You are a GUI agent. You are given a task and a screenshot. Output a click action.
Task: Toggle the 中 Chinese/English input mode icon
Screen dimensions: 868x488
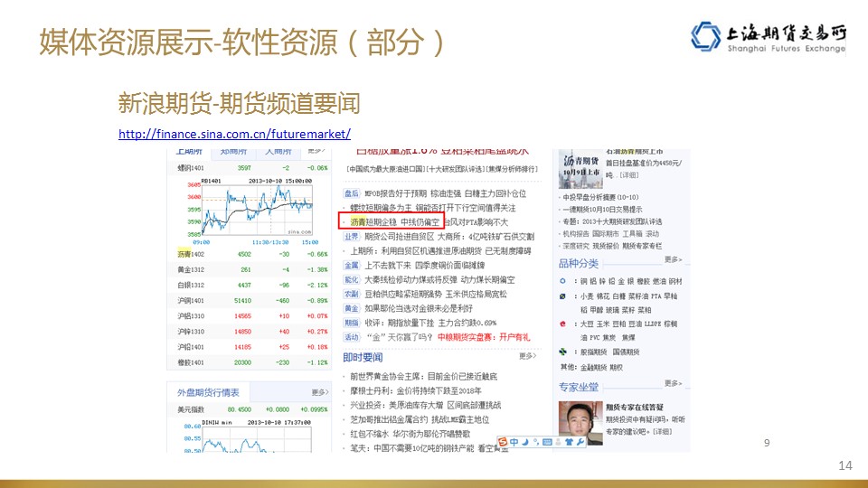coord(514,442)
